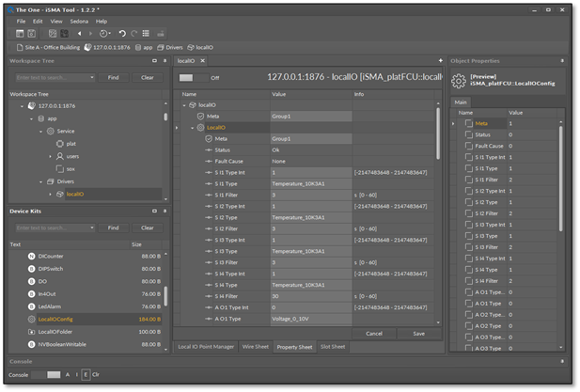Image resolution: width=580 pixels, height=392 pixels.
Task: Click the LocalIOConfig gear icon in Device Kits
Action: click(x=31, y=319)
